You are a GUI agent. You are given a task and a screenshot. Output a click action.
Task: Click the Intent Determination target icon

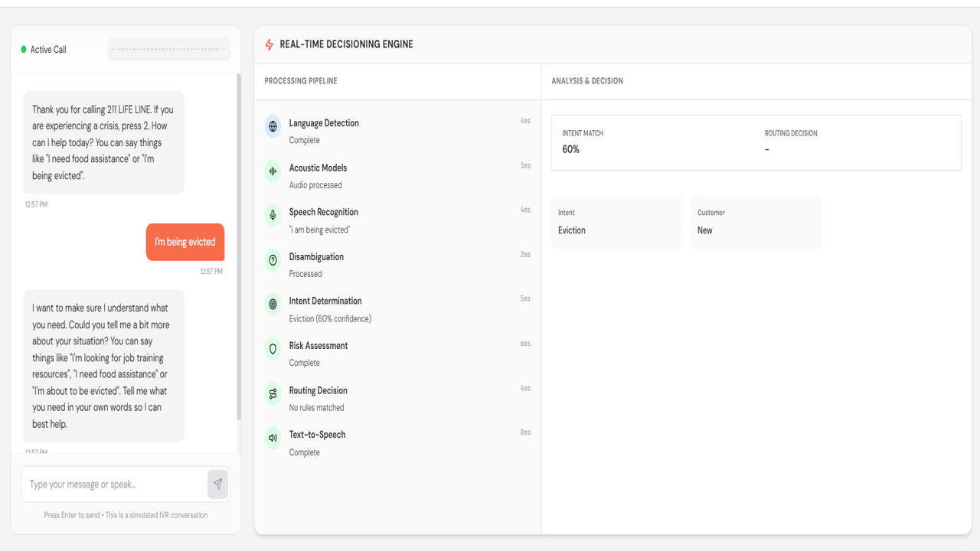pos(273,305)
